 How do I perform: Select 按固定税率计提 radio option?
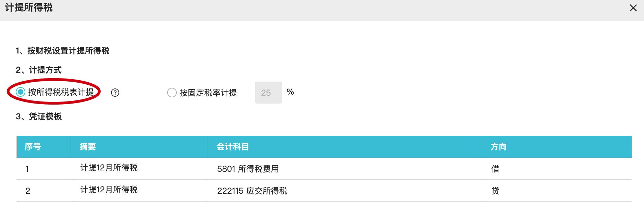(x=172, y=93)
